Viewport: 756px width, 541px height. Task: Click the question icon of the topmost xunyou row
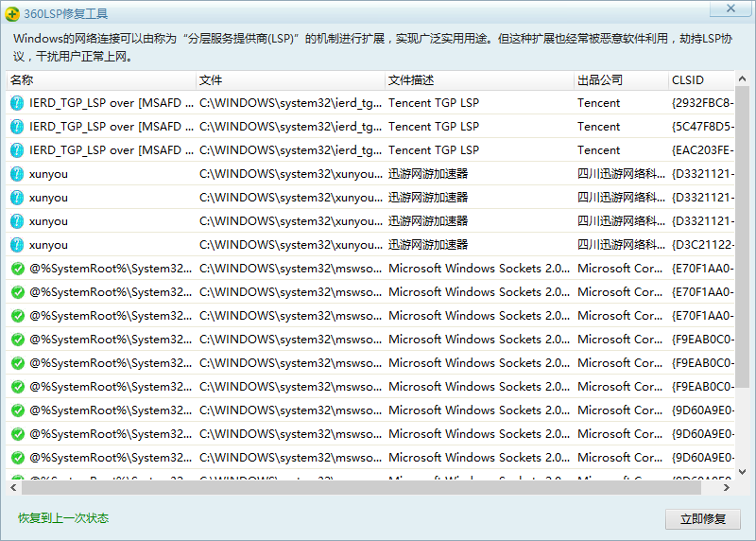tap(17, 174)
